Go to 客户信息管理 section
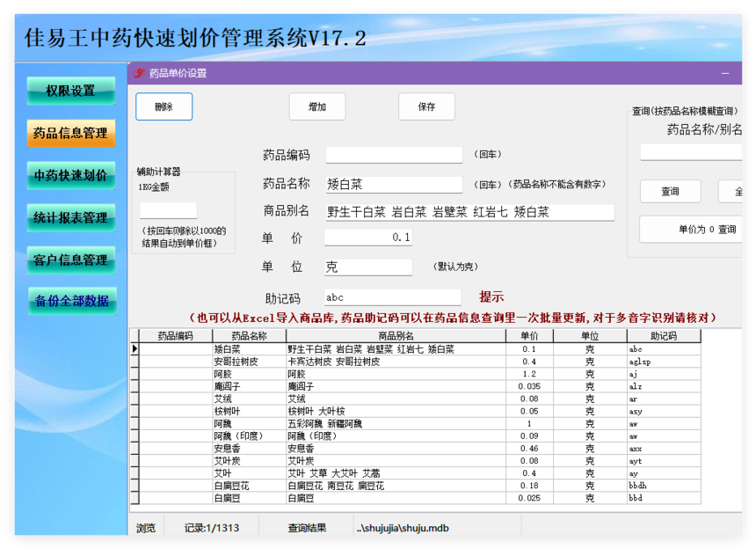The height and width of the screenshot is (549, 756). (x=71, y=260)
